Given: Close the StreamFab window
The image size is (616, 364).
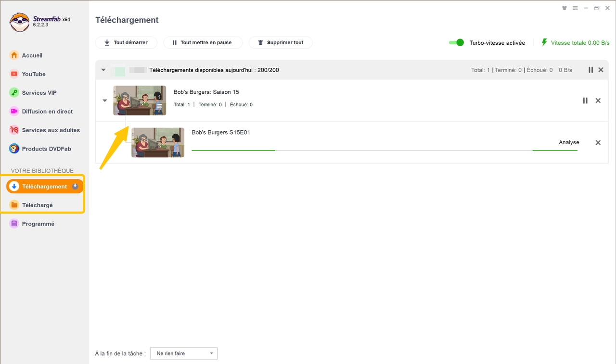Looking at the screenshot, I should pyautogui.click(x=607, y=8).
